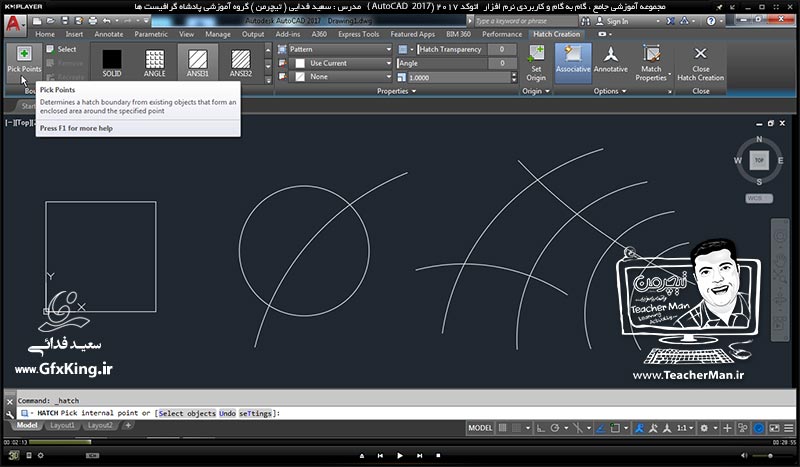This screenshot has height=467, width=800.
Task: Switch to the Layout2 tab
Action: 100,425
